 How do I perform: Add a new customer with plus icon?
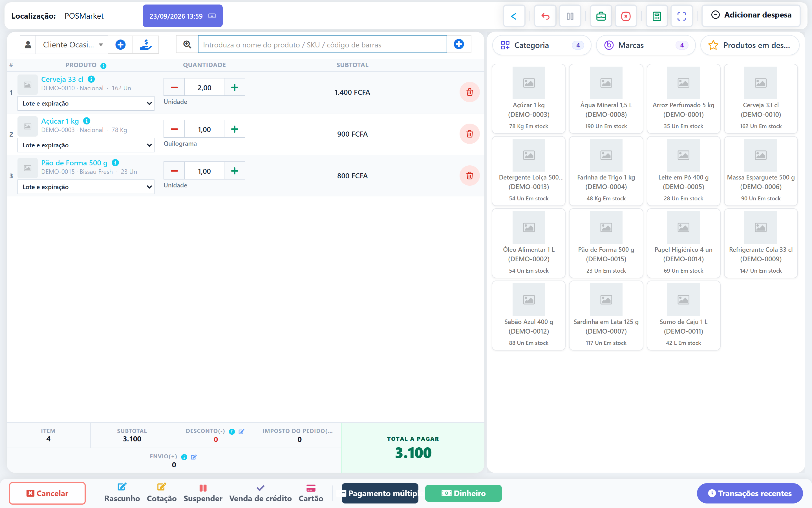point(120,44)
